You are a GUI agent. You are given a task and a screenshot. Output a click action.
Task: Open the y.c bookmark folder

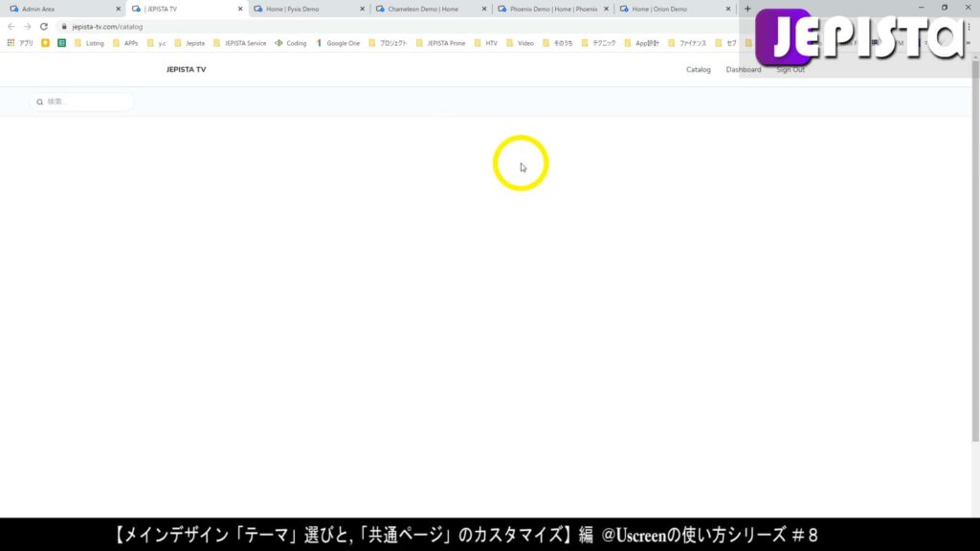click(x=156, y=43)
